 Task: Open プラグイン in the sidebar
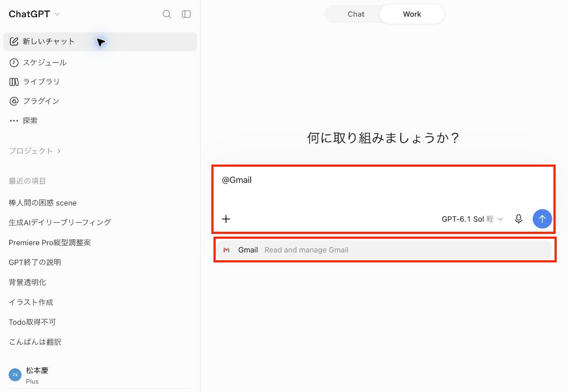click(x=100, y=101)
